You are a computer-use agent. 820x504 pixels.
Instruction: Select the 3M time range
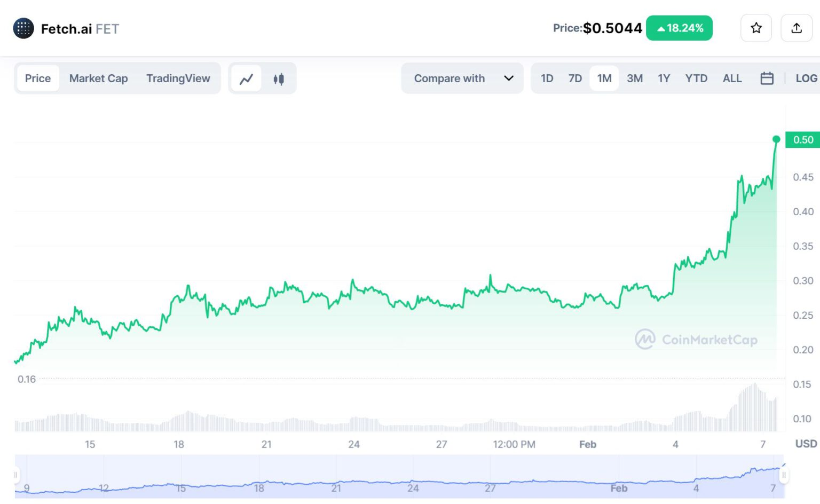point(634,78)
